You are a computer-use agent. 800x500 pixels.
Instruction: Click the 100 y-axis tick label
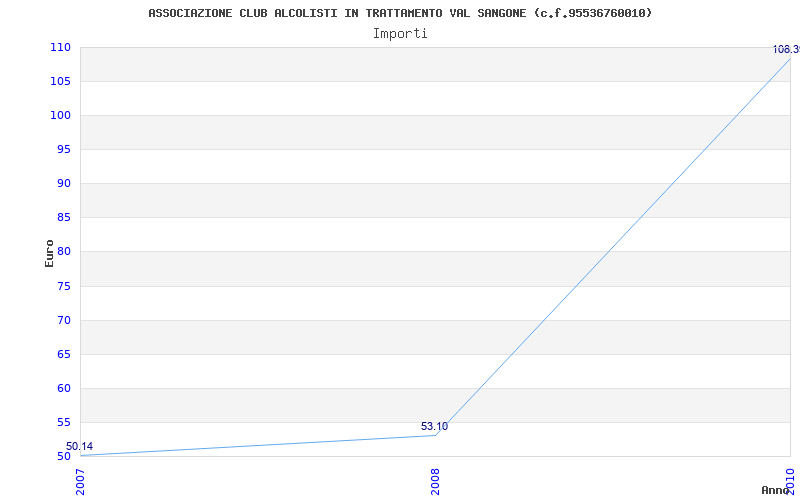[x=60, y=115]
